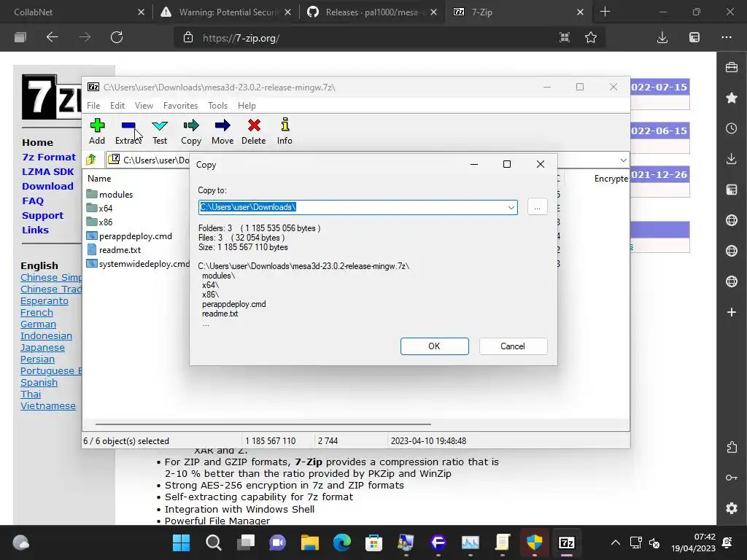747x560 pixels.
Task: Click the Add toolbar icon in 7-Zip
Action: coord(97,131)
